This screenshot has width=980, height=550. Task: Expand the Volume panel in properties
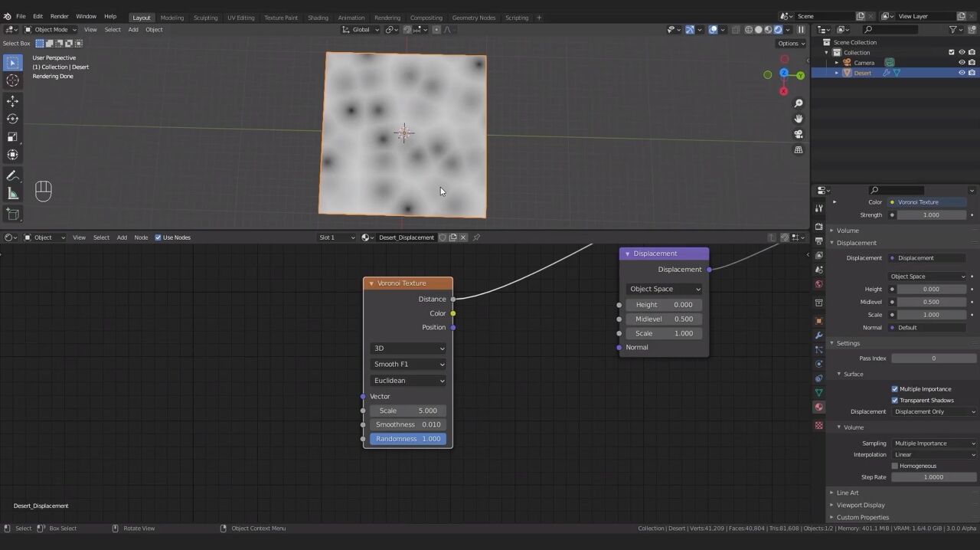(x=847, y=231)
